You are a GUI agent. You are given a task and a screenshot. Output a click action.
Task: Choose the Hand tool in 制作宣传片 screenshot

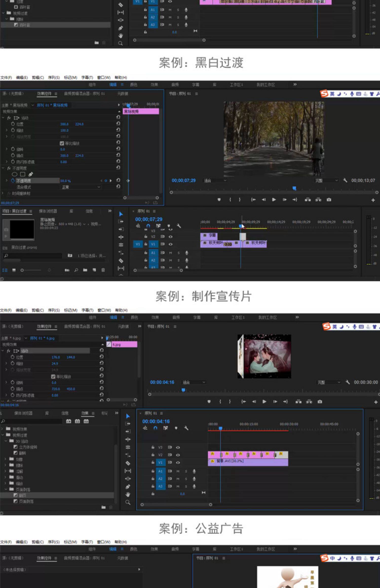[x=128, y=494]
